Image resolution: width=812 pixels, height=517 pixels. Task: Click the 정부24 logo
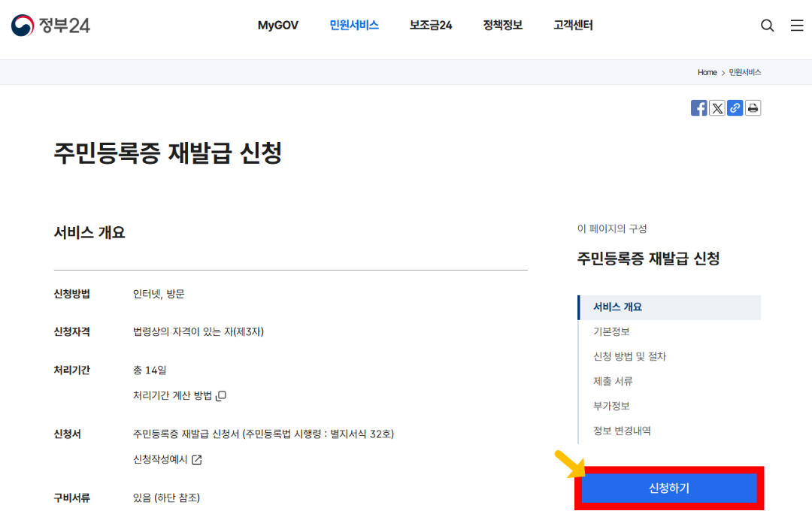51,25
